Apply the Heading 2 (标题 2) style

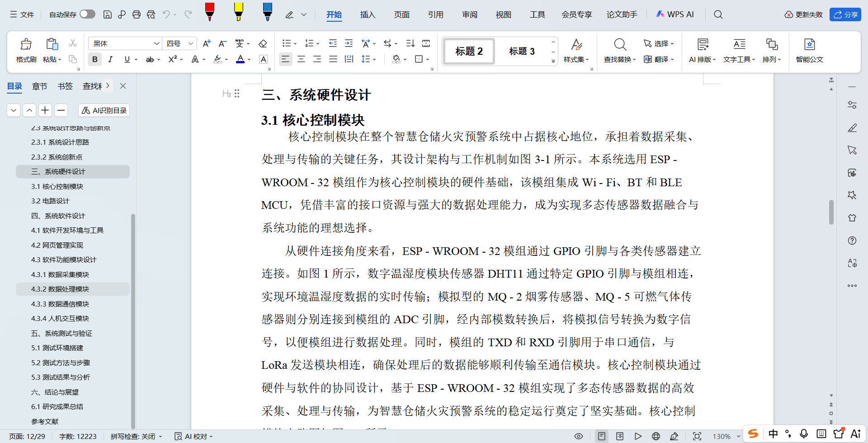point(469,51)
